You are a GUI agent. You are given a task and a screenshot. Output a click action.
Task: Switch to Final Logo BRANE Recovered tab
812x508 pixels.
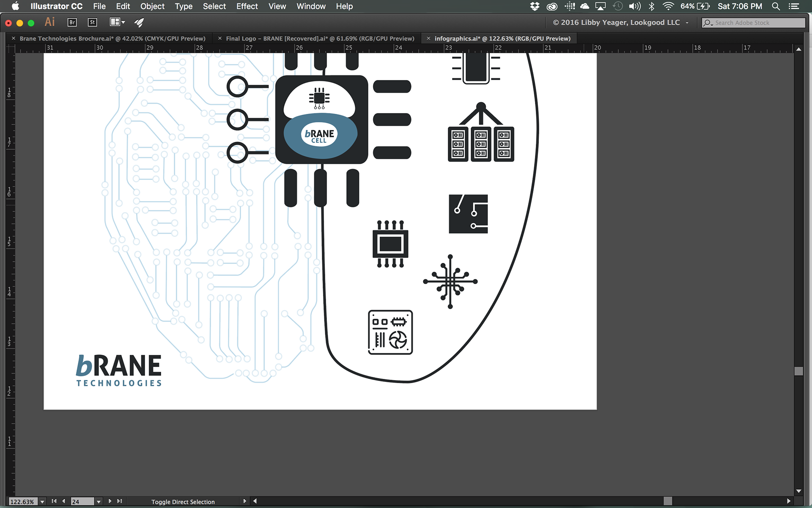[x=320, y=38]
